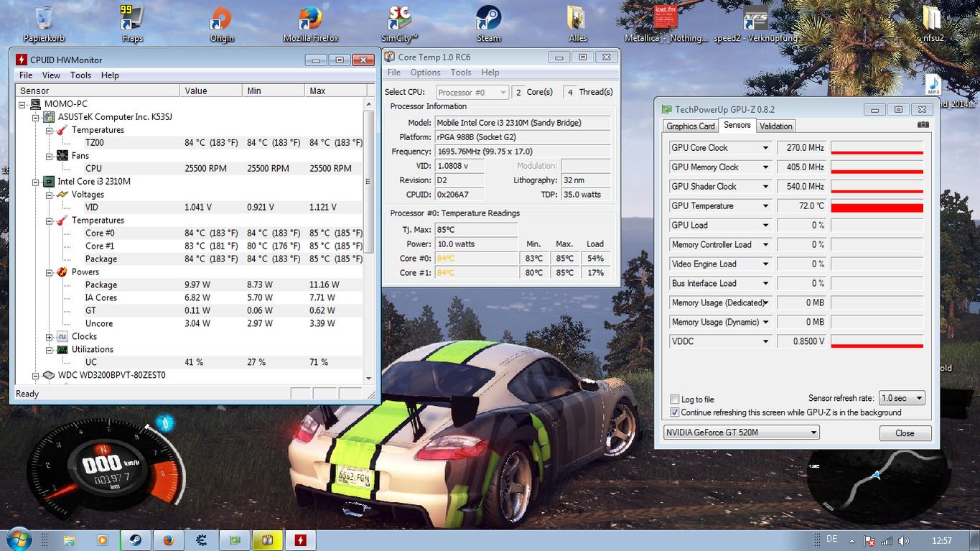Screen dimensions: 980x551
Task: Click the GPU-Z Close button
Action: [905, 433]
